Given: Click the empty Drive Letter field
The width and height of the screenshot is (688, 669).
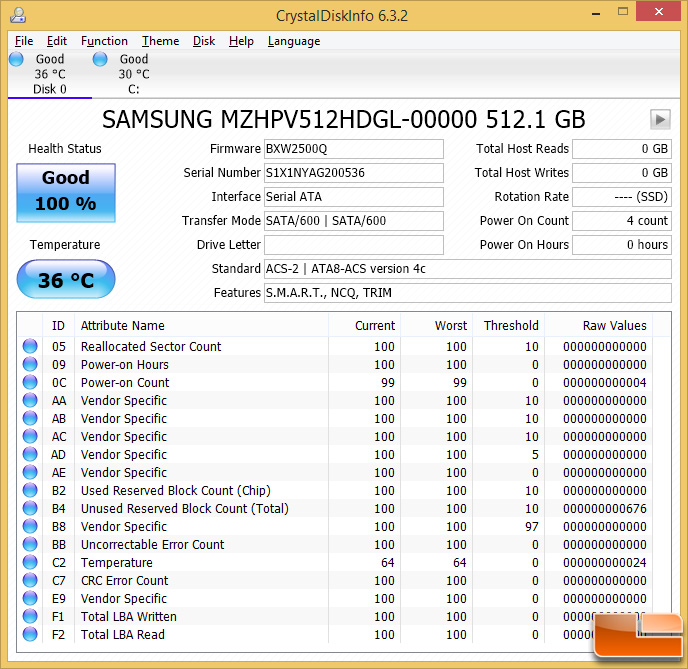Looking at the screenshot, I should tap(354, 245).
